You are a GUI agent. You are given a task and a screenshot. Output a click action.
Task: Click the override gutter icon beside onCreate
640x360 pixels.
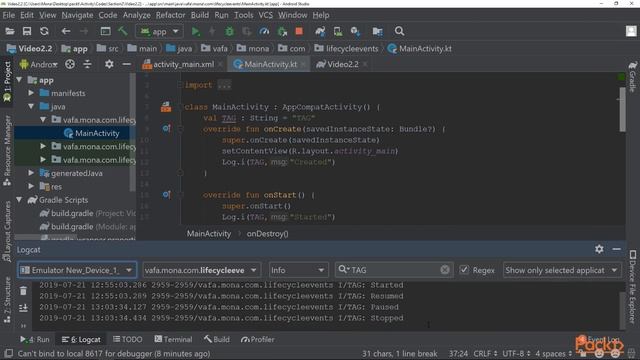(166, 129)
